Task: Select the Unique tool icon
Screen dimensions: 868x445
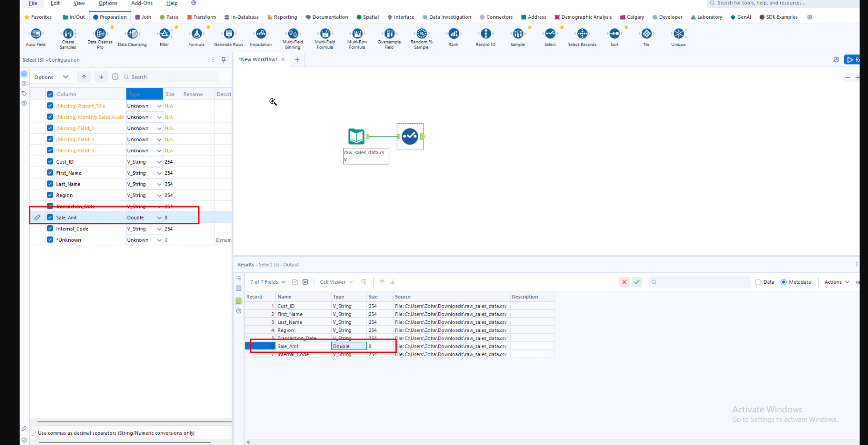Action: [678, 34]
